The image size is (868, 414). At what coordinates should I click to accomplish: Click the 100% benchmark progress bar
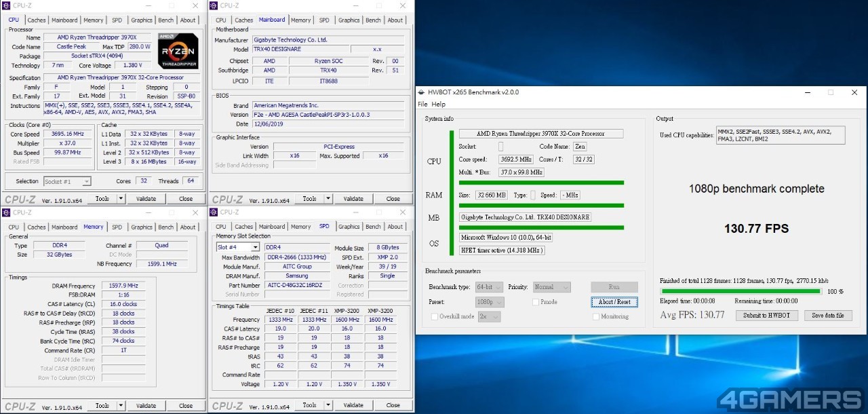(x=741, y=292)
